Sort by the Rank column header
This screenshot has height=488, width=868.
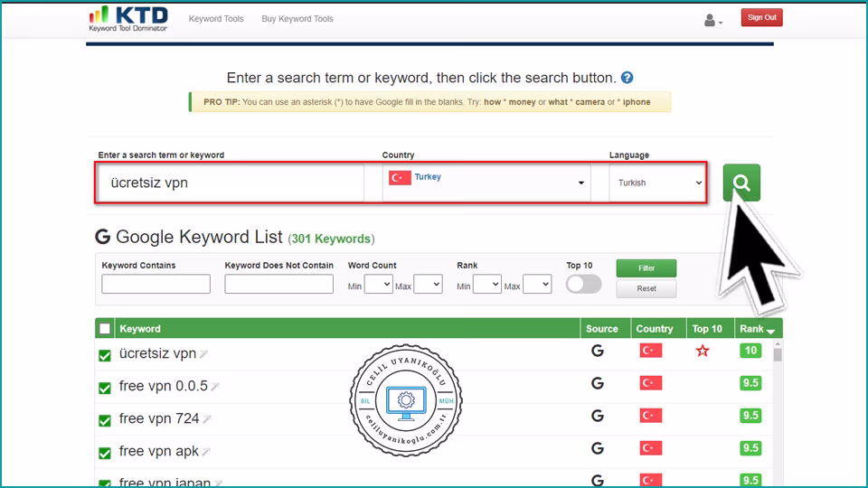point(758,329)
